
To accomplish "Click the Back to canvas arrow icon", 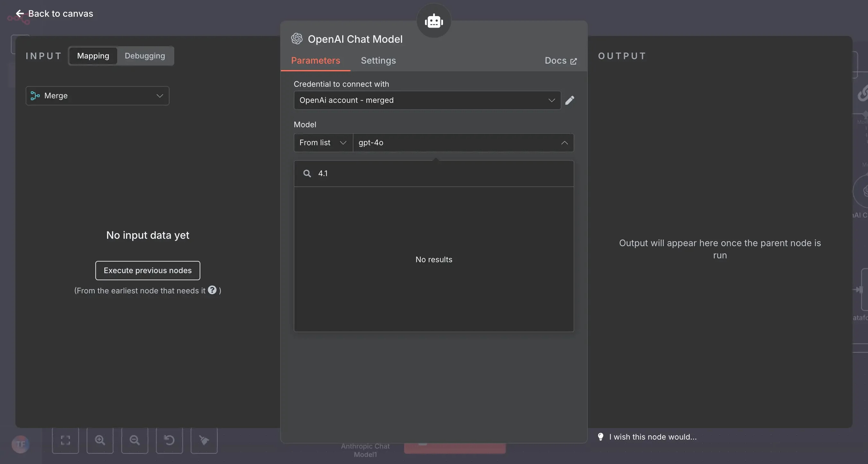I will 20,13.
